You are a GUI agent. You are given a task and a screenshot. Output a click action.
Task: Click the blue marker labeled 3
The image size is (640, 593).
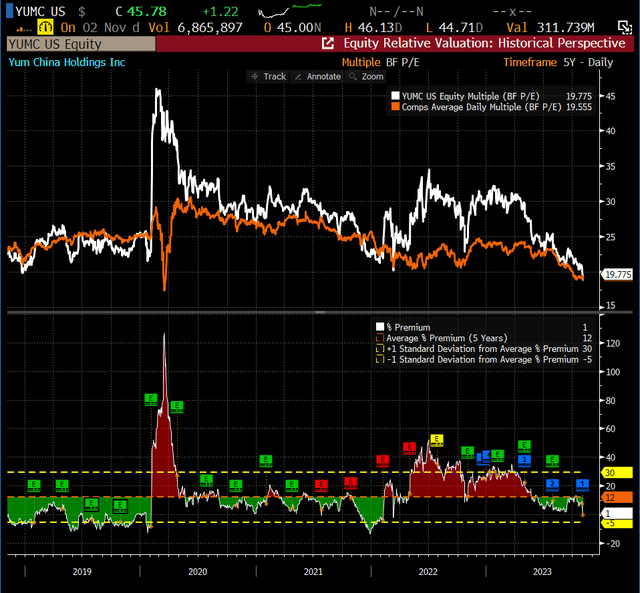524,460
